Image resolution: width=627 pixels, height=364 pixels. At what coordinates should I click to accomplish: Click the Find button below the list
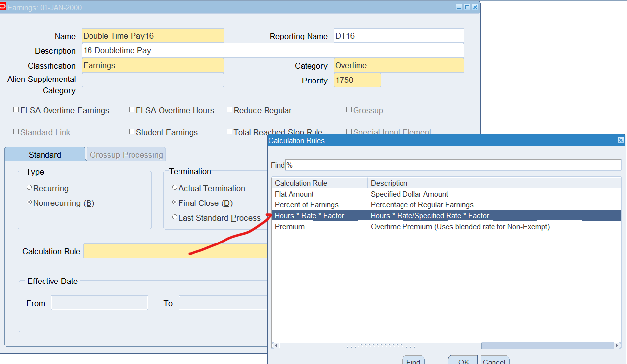(413, 361)
